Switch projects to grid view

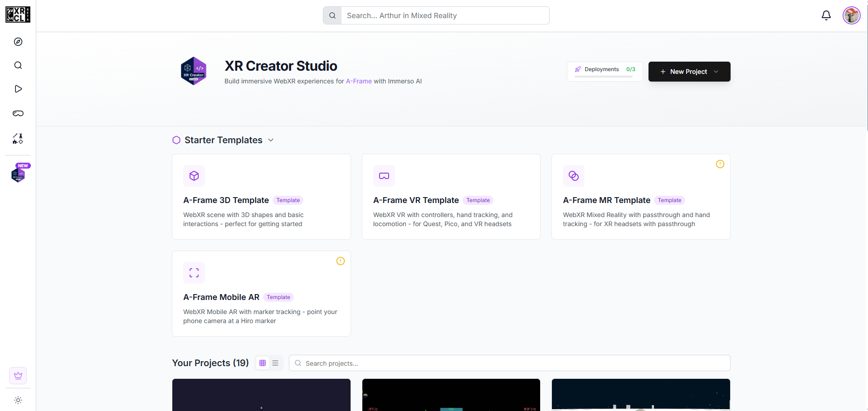pos(263,363)
